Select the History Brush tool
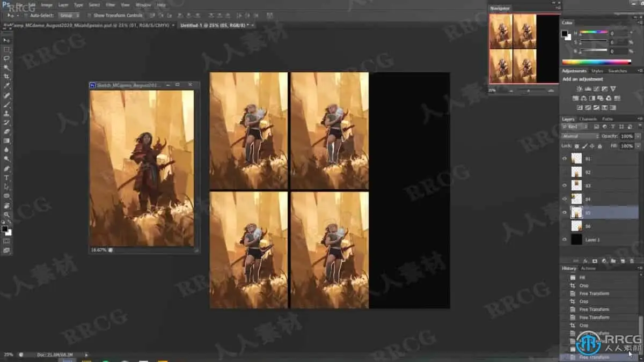The width and height of the screenshot is (644, 362). pos(6,122)
